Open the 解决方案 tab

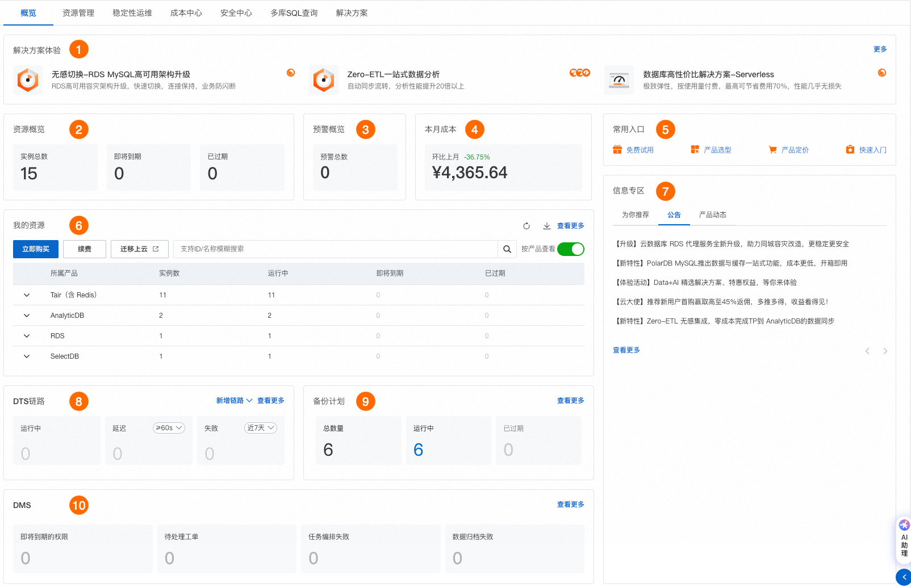(x=352, y=12)
